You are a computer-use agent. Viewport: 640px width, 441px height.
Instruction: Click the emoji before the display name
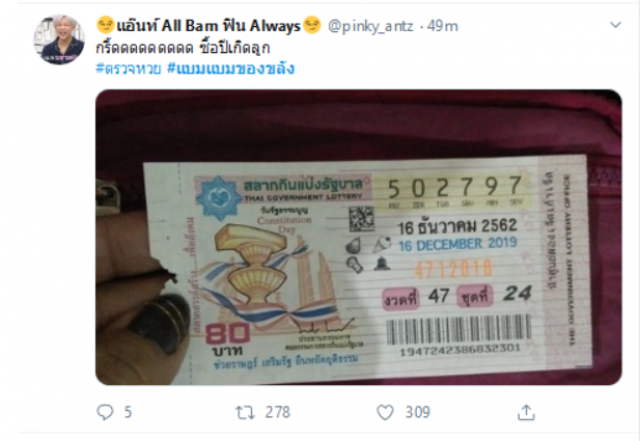(105, 25)
